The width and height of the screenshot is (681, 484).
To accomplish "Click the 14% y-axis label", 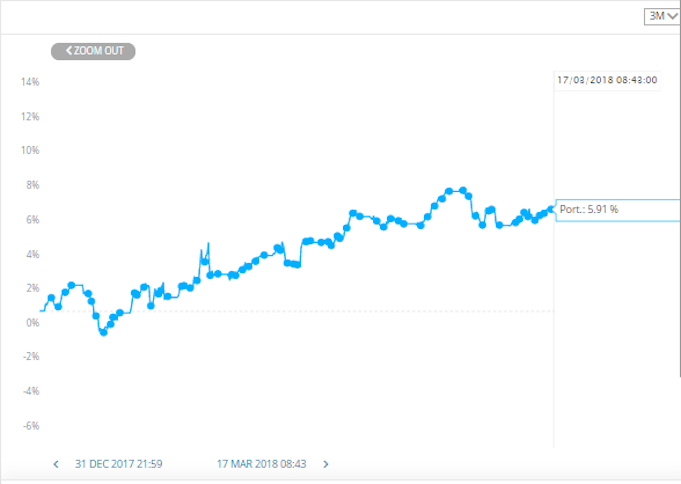I will 30,82.
